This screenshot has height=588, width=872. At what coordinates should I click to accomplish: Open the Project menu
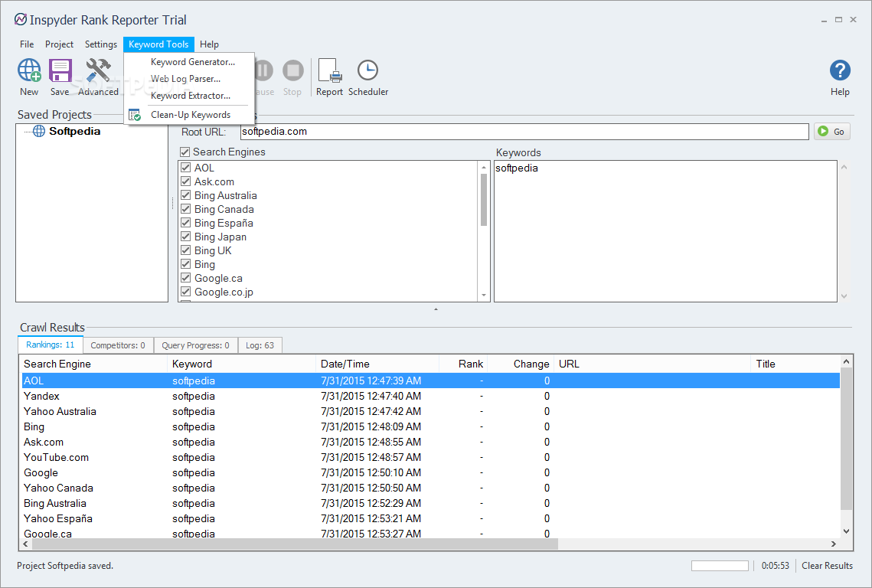(60, 44)
